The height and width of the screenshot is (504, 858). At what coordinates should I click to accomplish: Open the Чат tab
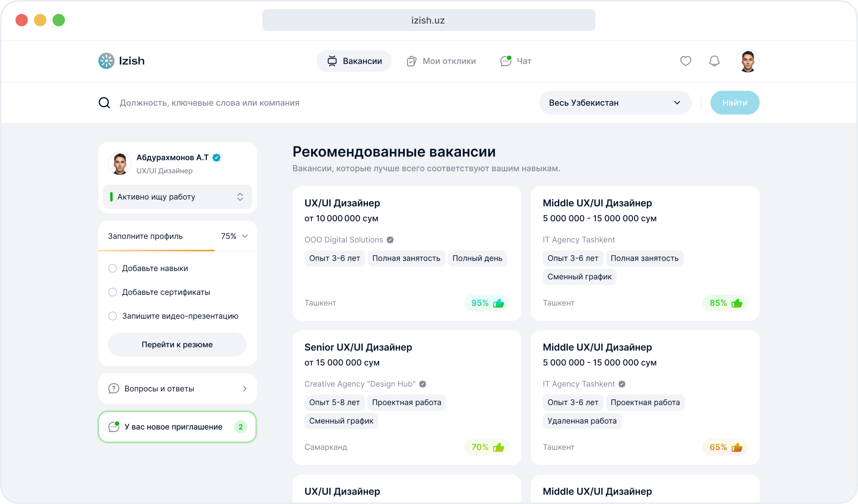(516, 61)
